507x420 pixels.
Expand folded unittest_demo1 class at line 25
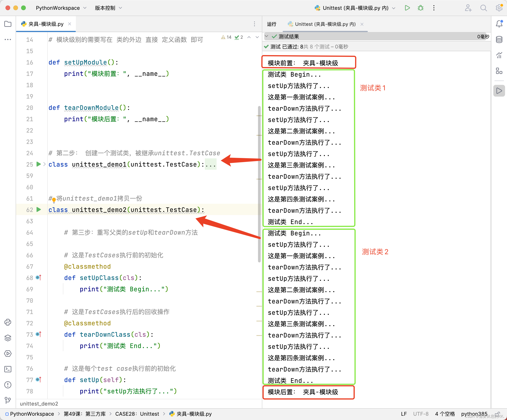[44, 164]
